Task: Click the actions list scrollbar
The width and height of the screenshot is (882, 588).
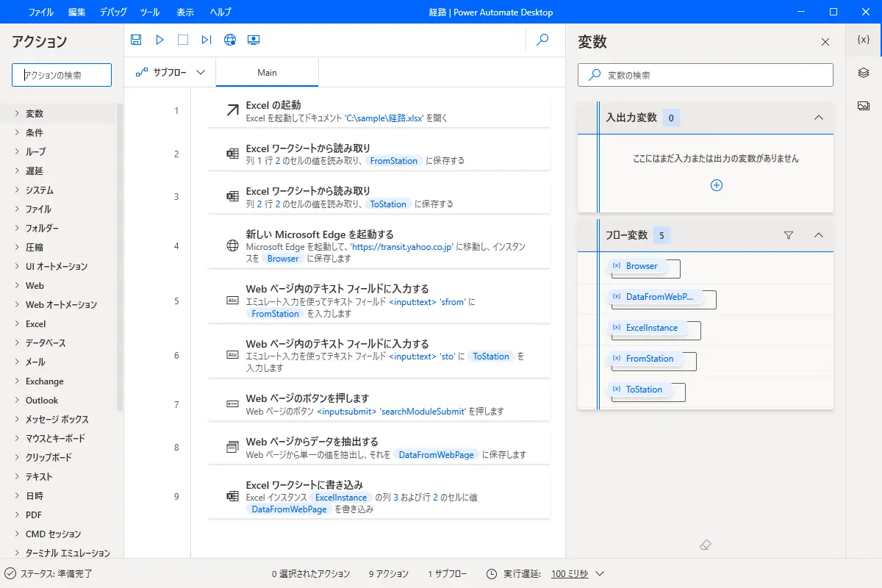Action: pyautogui.click(x=120, y=257)
